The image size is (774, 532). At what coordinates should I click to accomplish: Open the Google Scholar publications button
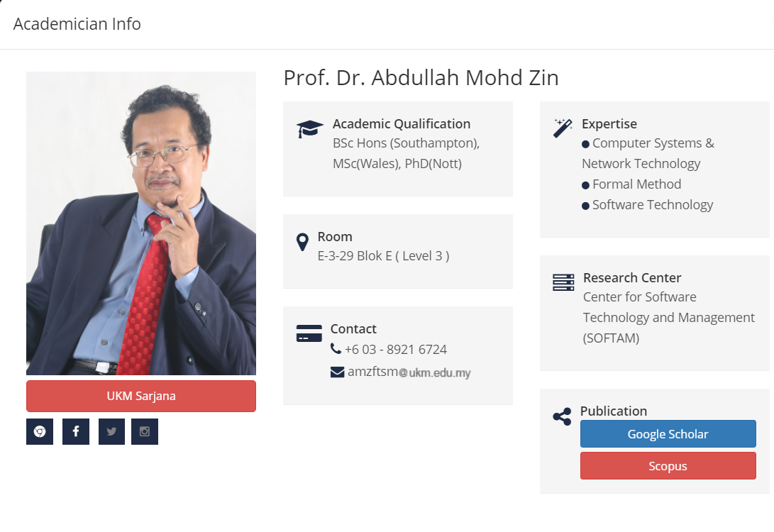click(x=668, y=434)
